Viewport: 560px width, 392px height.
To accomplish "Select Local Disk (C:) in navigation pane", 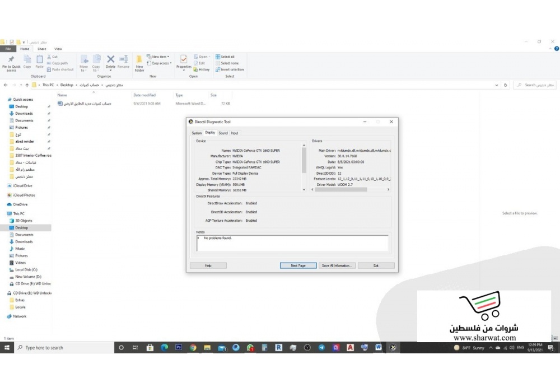I will coord(26,269).
